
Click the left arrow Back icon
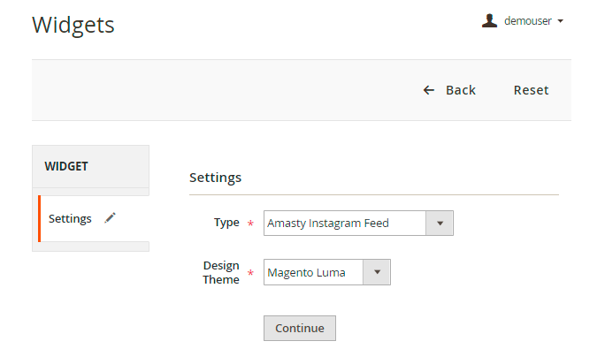pyautogui.click(x=429, y=90)
